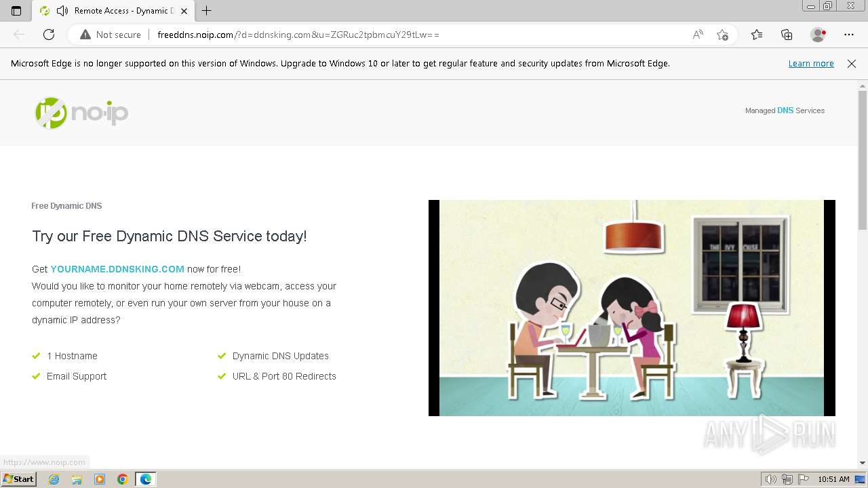This screenshot has width=868, height=488.
Task: Click the scrollbar down arrow
Action: pos(863,463)
